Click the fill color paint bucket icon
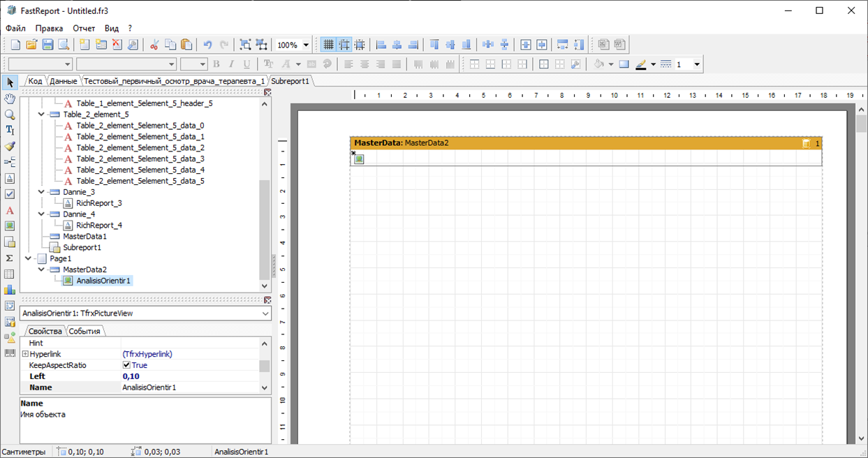Image resolution: width=868 pixels, height=458 pixels. [x=598, y=64]
